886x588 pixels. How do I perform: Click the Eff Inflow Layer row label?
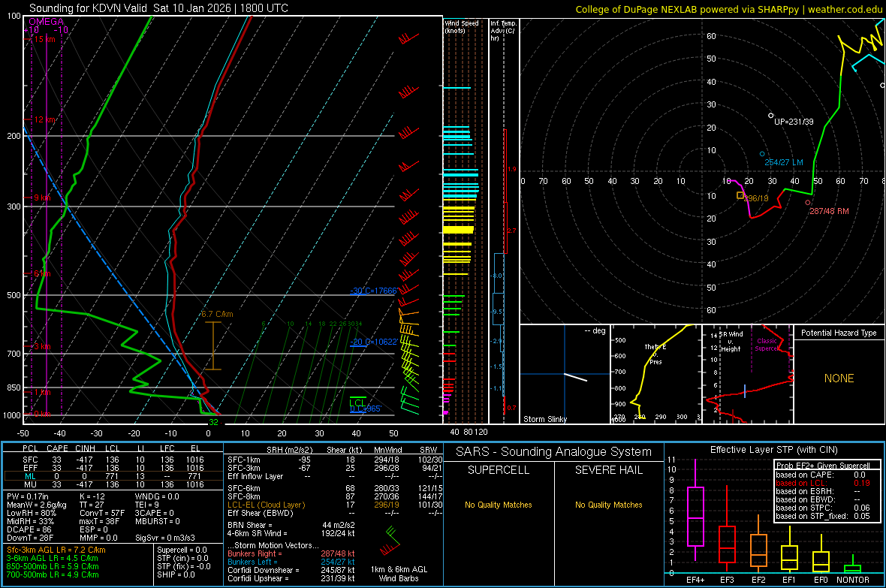coord(255,476)
